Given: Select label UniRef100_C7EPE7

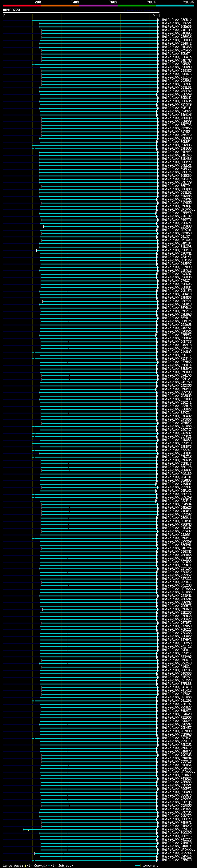Looking at the screenshot, I should coord(177,335).
